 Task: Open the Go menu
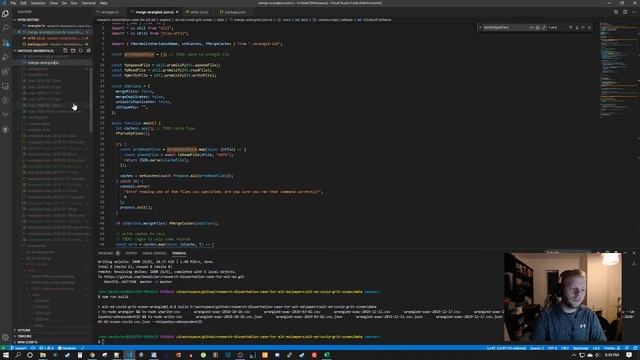click(x=64, y=3)
